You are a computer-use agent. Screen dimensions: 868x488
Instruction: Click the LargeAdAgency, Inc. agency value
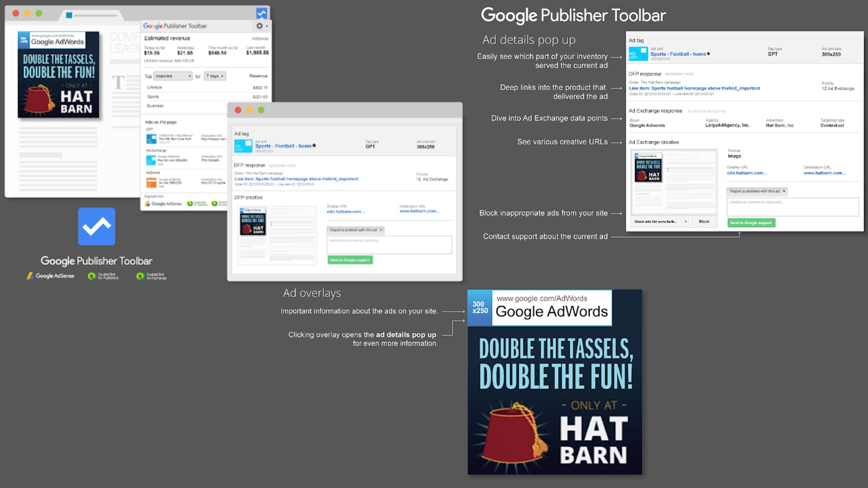727,125
